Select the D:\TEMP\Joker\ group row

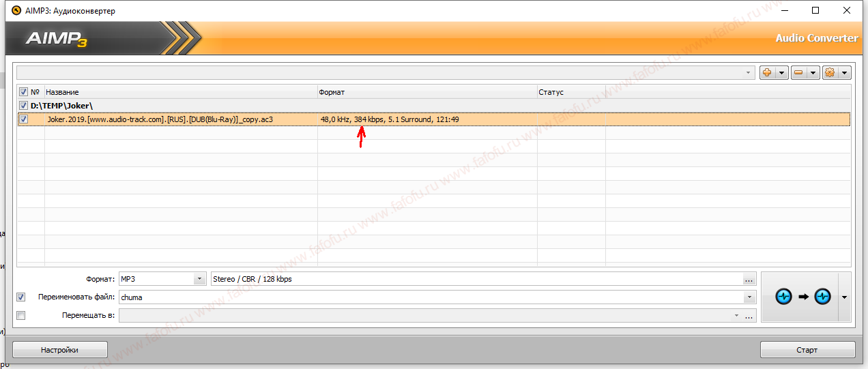pyautogui.click(x=434, y=106)
